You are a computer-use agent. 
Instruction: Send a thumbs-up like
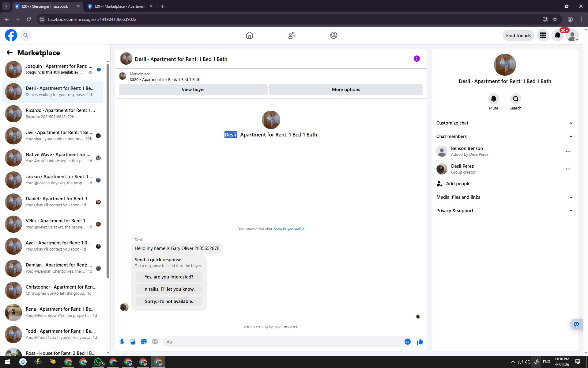420,342
